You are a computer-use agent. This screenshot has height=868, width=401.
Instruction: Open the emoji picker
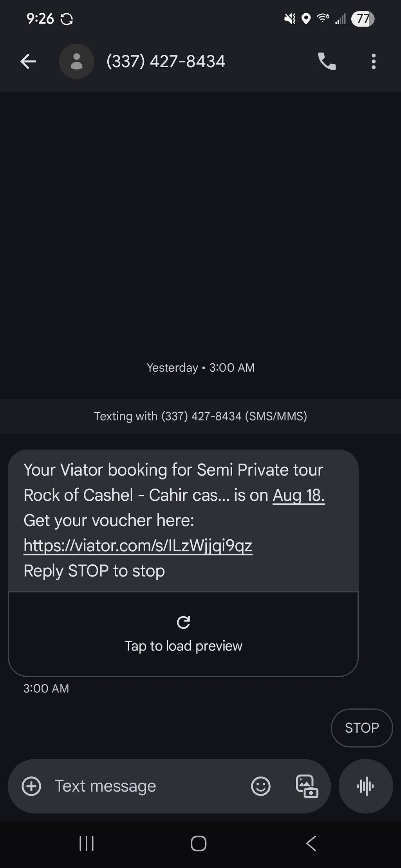pyautogui.click(x=261, y=786)
